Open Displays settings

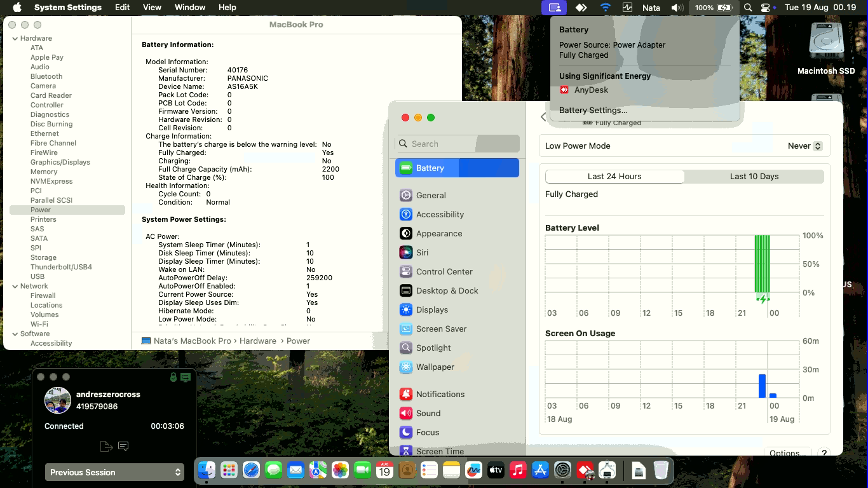tap(433, 309)
